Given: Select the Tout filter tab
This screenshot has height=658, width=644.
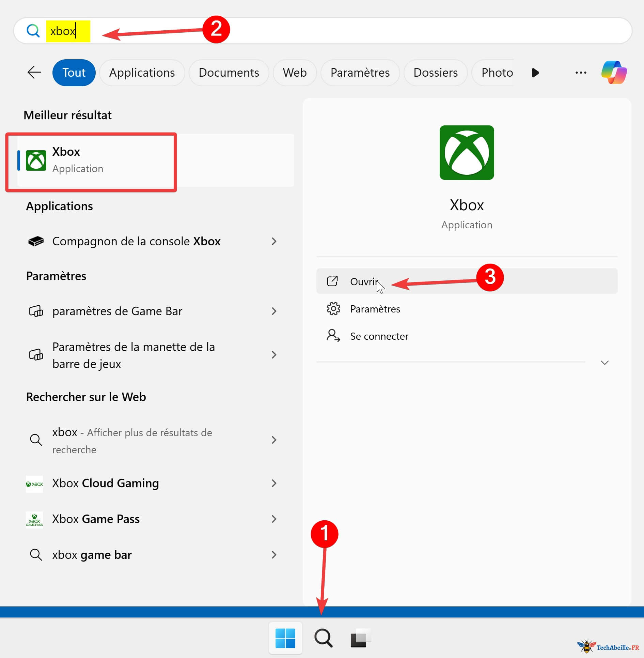Looking at the screenshot, I should pos(74,73).
